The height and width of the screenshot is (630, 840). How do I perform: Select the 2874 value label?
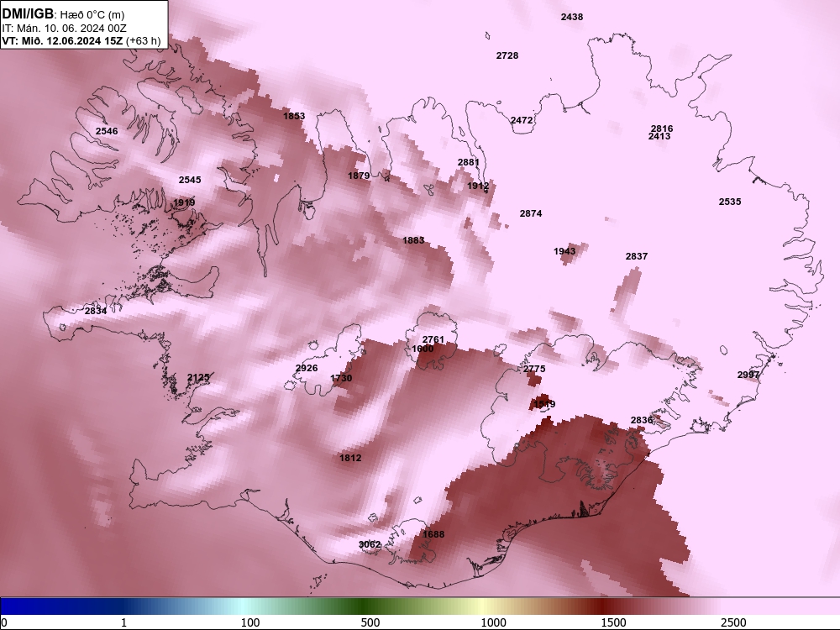(530, 213)
